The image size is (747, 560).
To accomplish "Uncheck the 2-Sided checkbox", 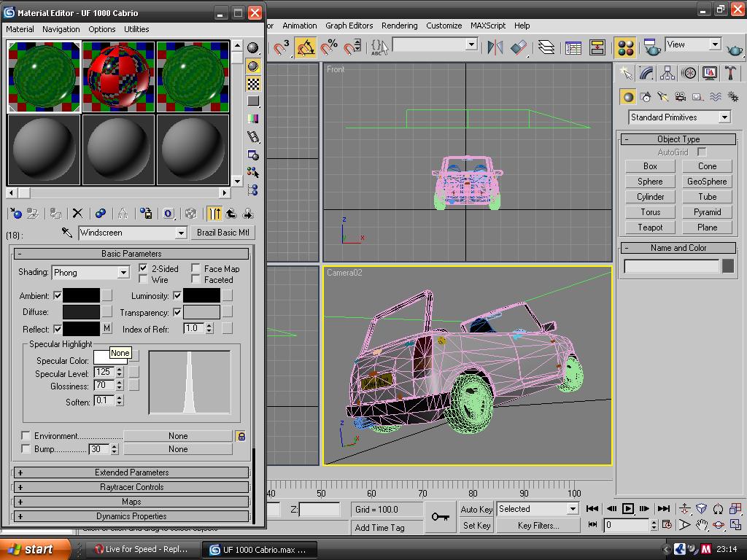I will pyautogui.click(x=144, y=268).
